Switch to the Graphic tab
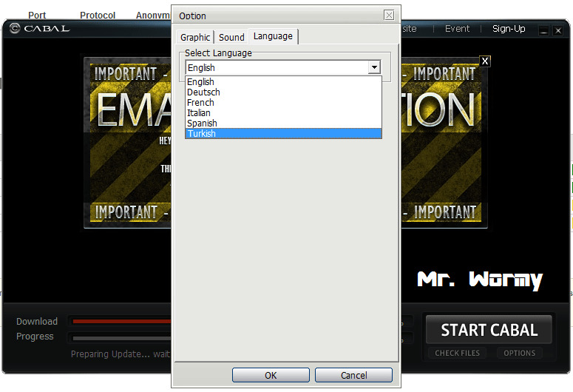The width and height of the screenshot is (573, 392). [x=195, y=37]
